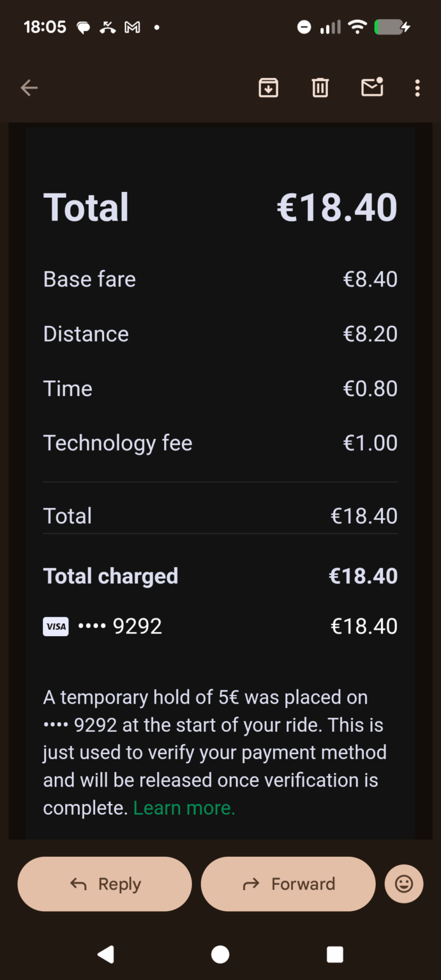Forward this receipt
441x980 pixels.
pyautogui.click(x=288, y=884)
